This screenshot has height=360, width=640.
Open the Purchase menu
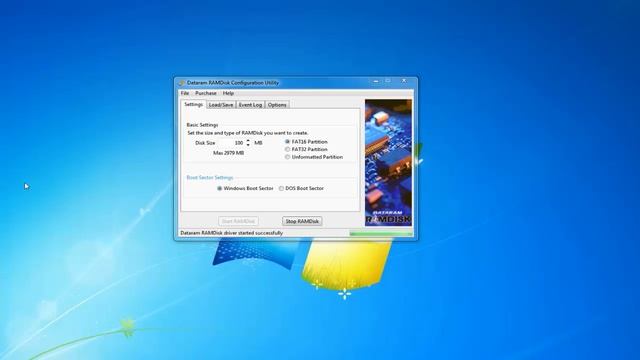tap(206, 93)
